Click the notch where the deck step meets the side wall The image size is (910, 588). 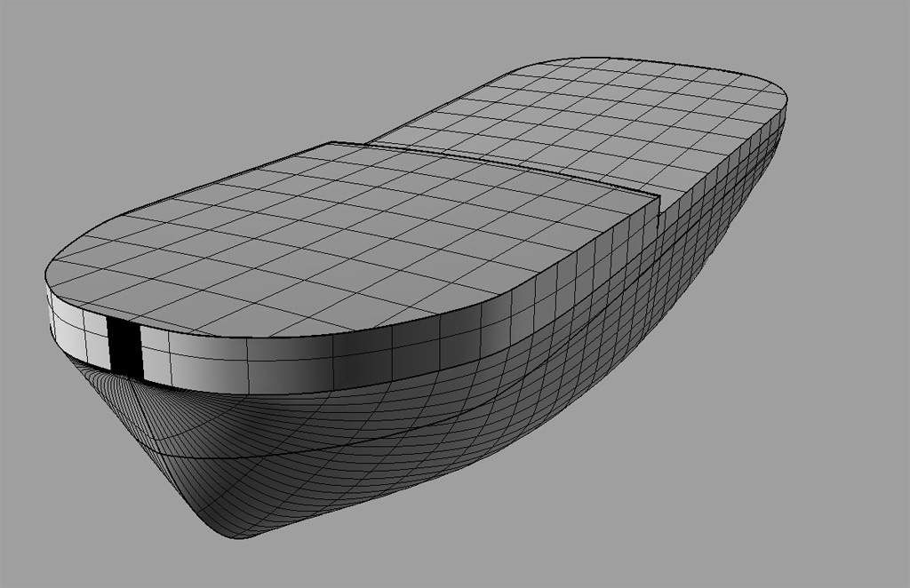(659, 211)
